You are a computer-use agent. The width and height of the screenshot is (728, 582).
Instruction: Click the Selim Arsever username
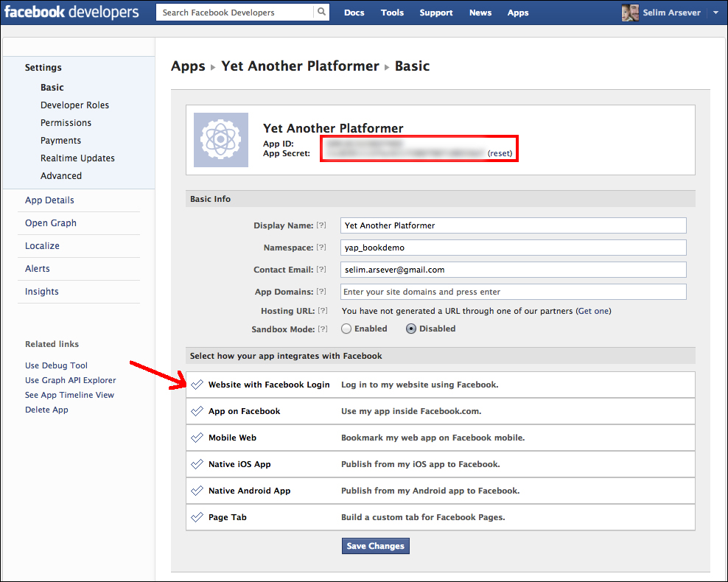(672, 13)
